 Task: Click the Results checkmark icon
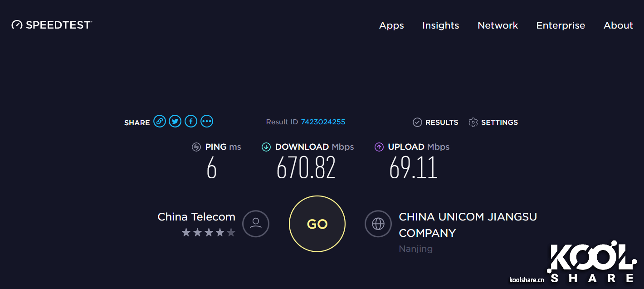tap(417, 122)
